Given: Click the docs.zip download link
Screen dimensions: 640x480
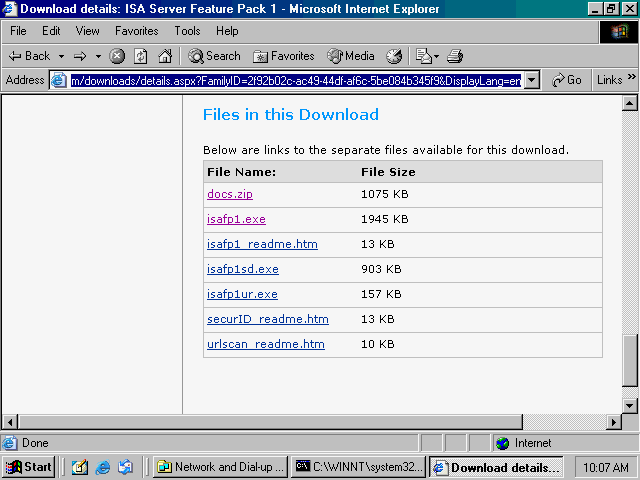Looking at the screenshot, I should pos(229,194).
